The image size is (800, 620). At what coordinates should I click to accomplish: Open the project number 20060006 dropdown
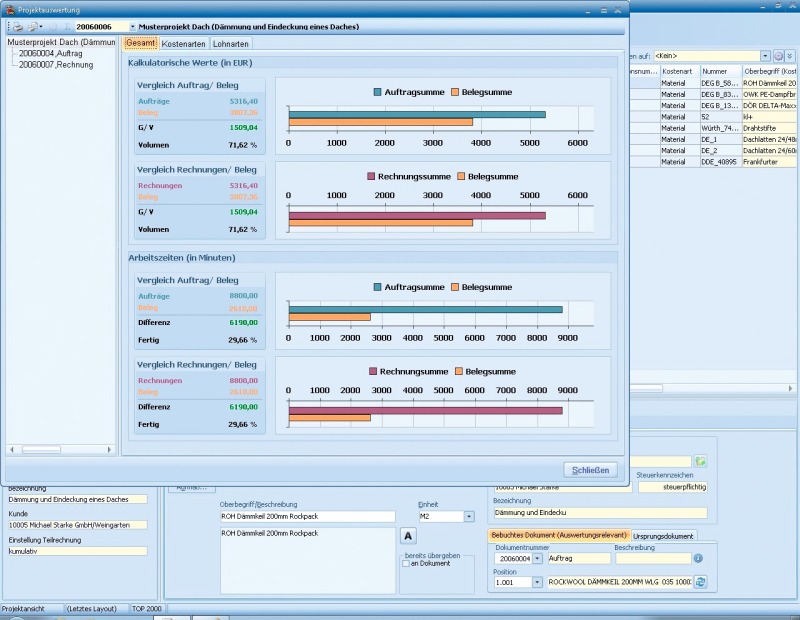point(133,27)
